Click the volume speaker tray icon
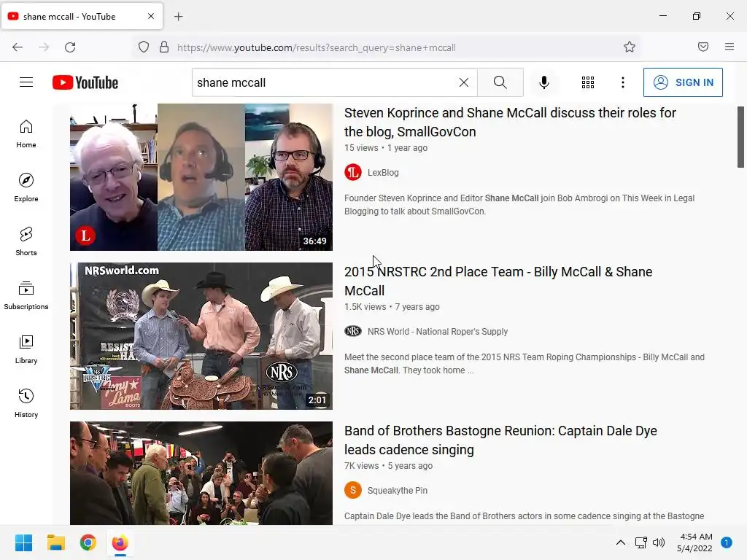Viewport: 747px width, 560px height. (x=659, y=542)
